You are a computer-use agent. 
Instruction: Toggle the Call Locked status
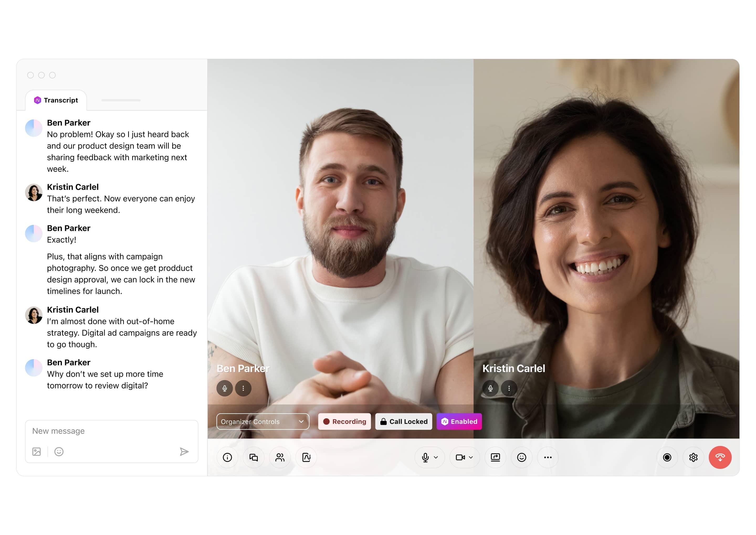point(404,421)
